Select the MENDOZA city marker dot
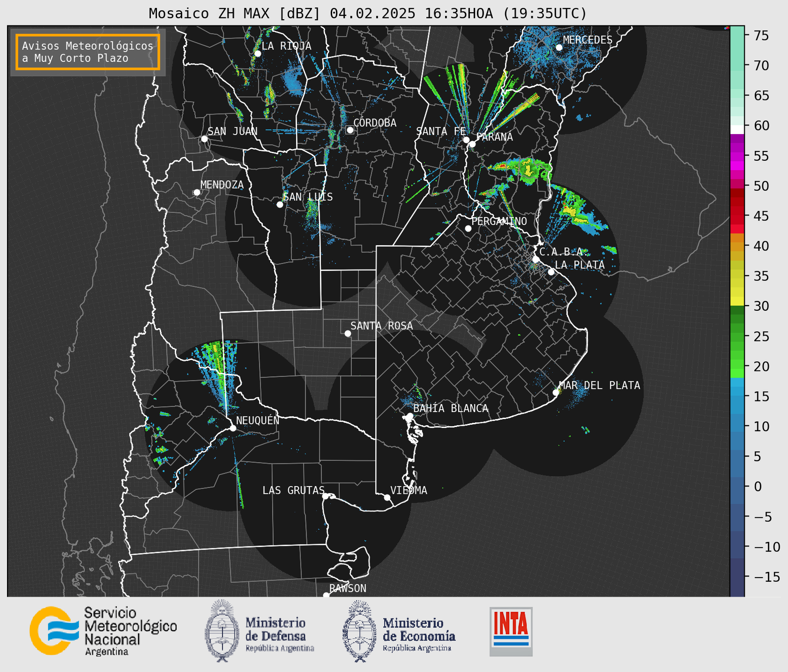The width and height of the screenshot is (788, 672). 197,193
